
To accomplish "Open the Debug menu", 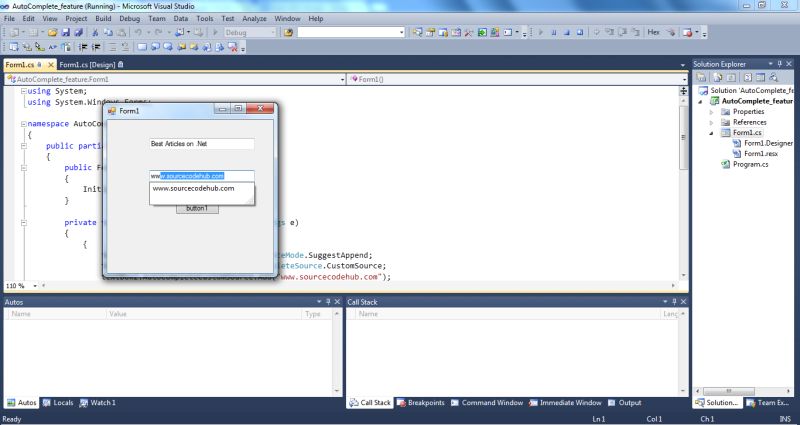I will pyautogui.click(x=130, y=18).
